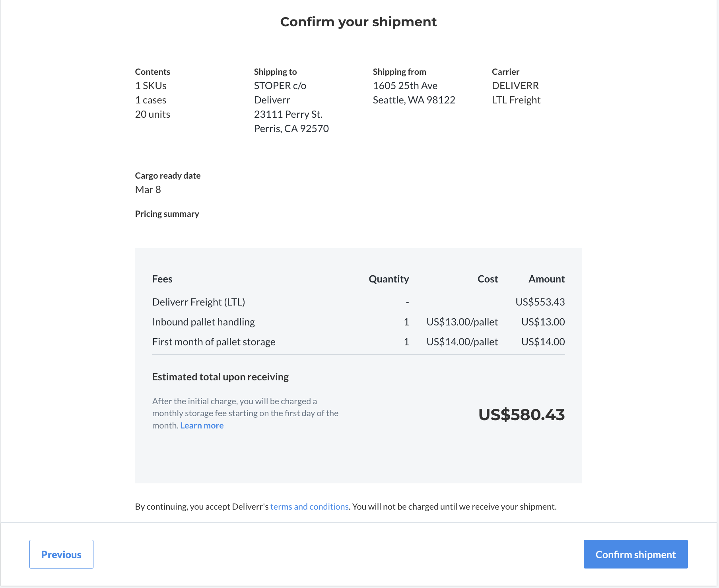Click the '1 cases' text
Image resolution: width=719 pixels, height=588 pixels.
click(151, 100)
